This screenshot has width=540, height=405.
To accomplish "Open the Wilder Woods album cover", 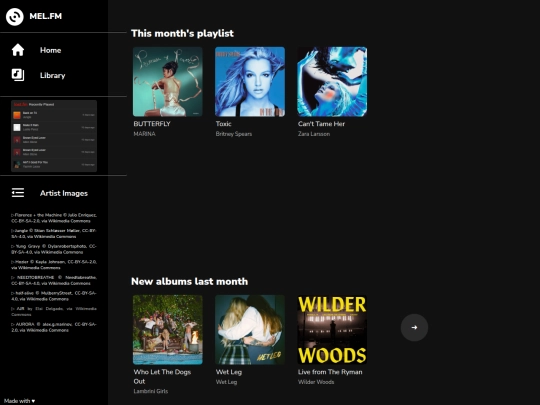I will pyautogui.click(x=332, y=330).
